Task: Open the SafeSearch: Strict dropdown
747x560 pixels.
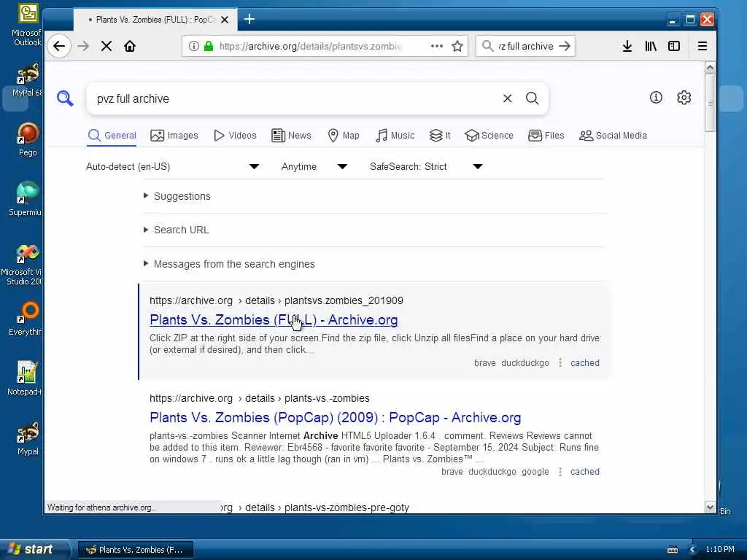Action: click(x=426, y=167)
